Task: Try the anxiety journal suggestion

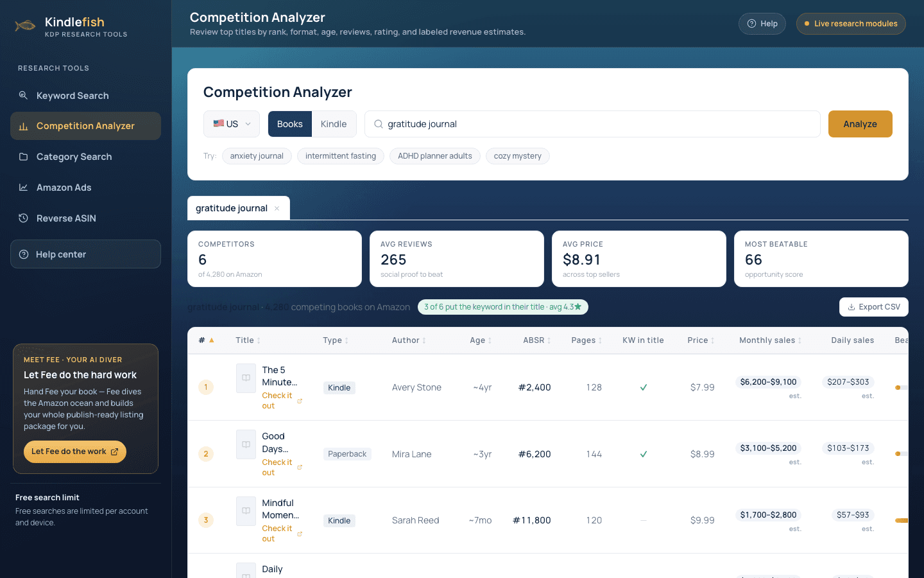Action: coord(257,156)
